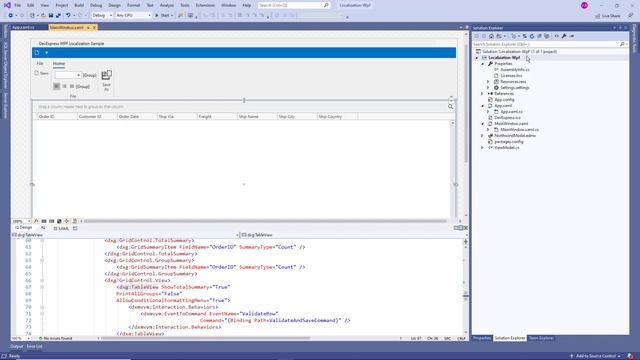Open the Output panel tab
The image size is (640, 360).
[x=17, y=347]
